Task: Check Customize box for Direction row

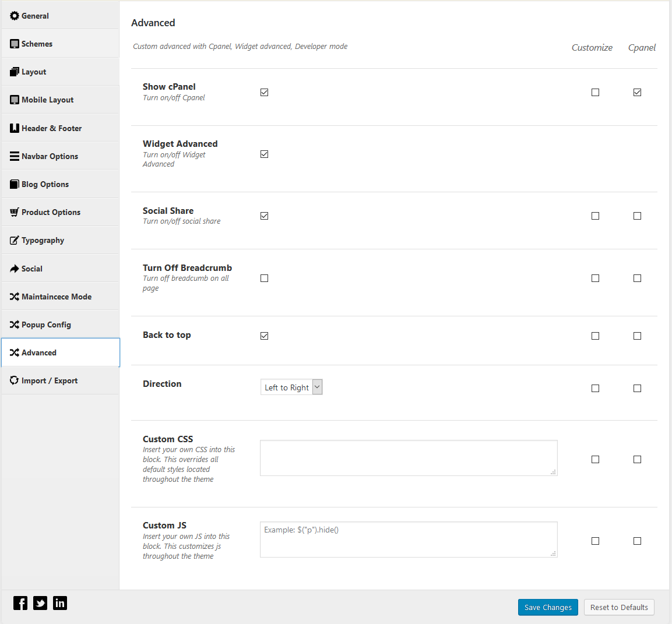Action: pyautogui.click(x=595, y=388)
